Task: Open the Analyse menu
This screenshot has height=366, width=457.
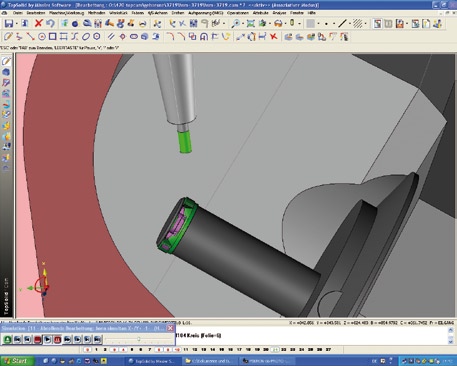Action: click(279, 13)
